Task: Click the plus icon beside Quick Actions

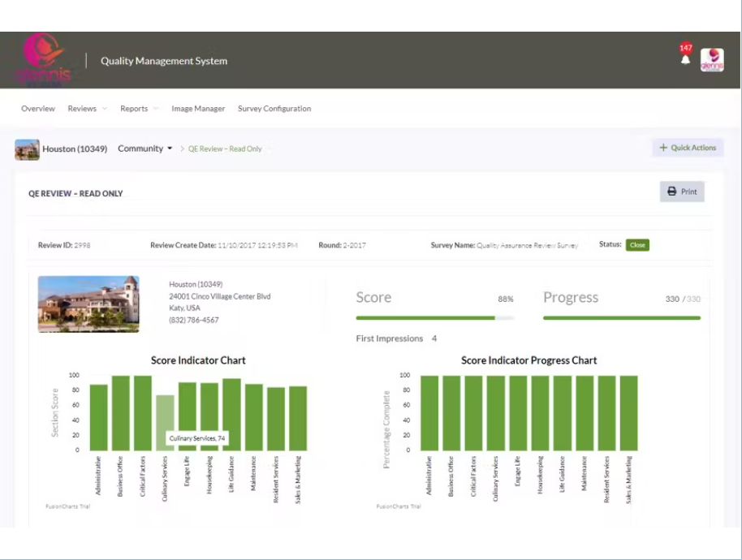Action: (663, 148)
